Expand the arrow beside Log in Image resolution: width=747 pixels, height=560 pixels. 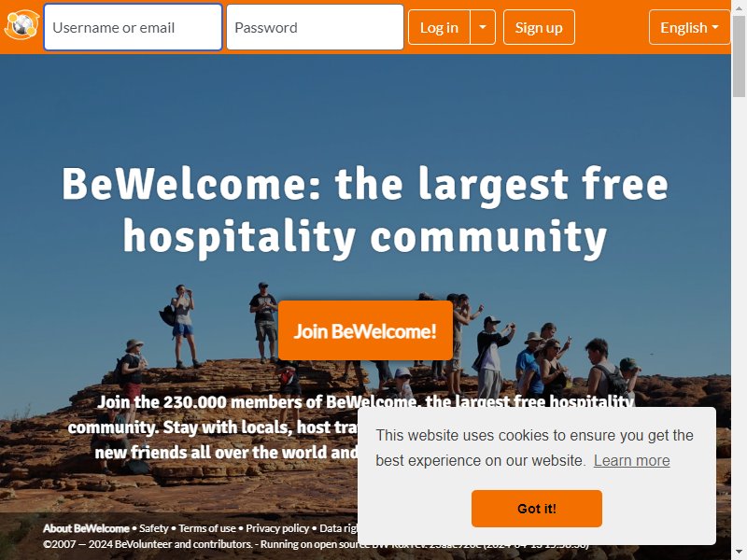pyautogui.click(x=483, y=27)
